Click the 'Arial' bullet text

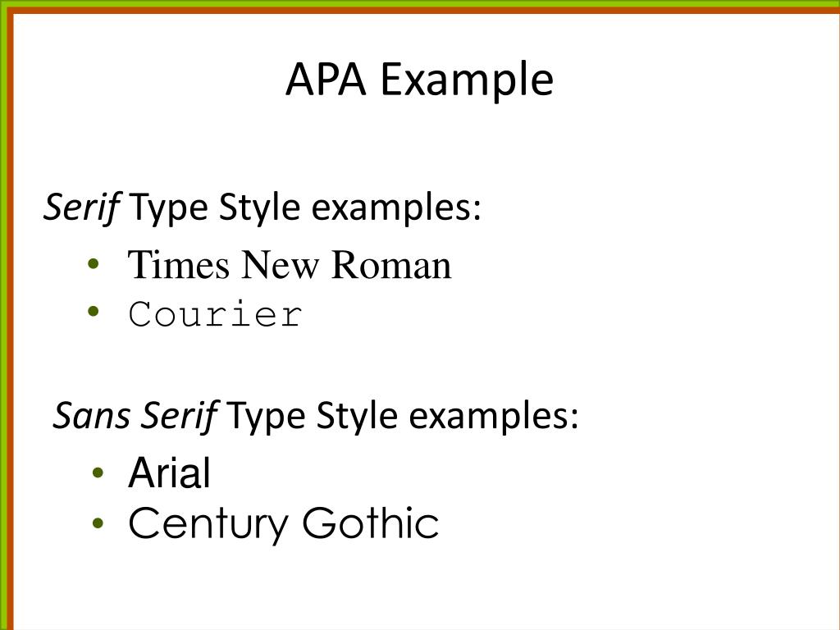[x=169, y=472]
